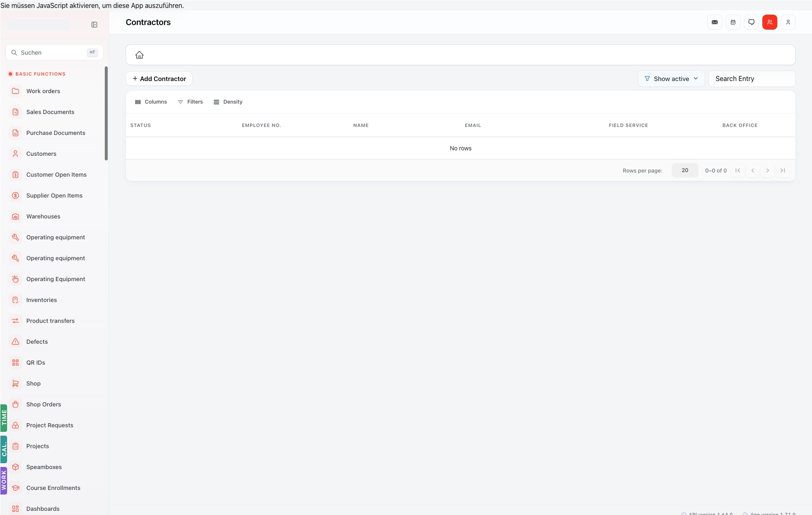Sort by EMAIL column header
The image size is (812, 515).
click(473, 125)
